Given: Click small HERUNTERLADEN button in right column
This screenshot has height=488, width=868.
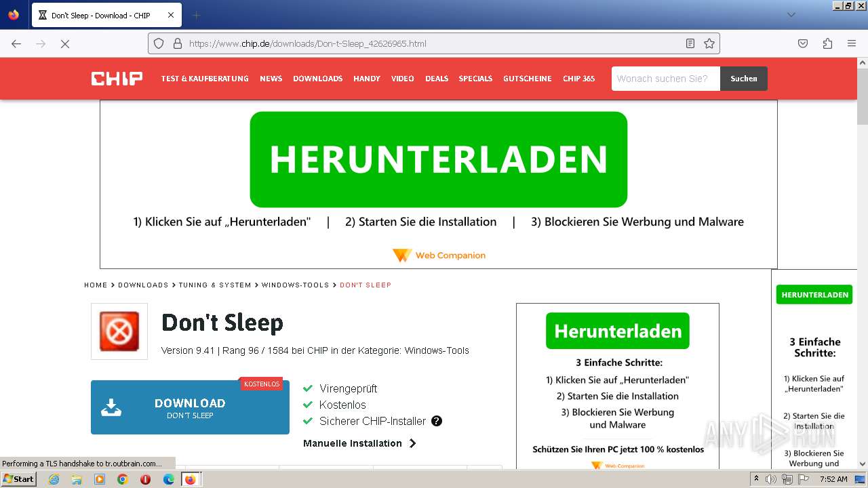Looking at the screenshot, I should 814,295.
